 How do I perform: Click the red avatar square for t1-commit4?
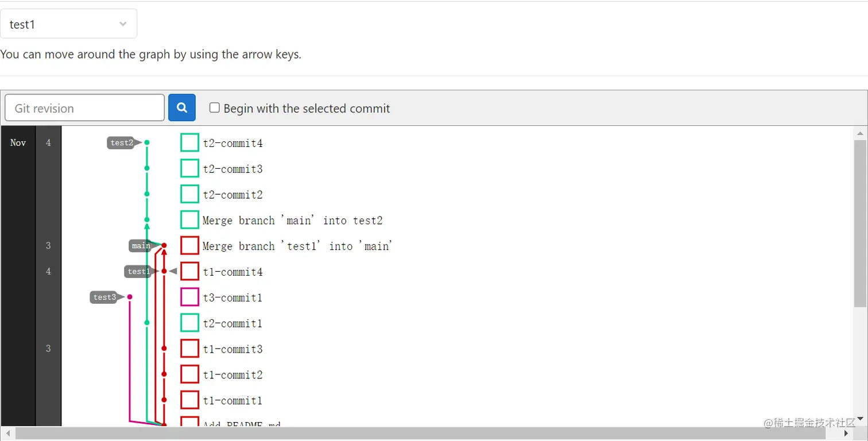pyautogui.click(x=189, y=271)
